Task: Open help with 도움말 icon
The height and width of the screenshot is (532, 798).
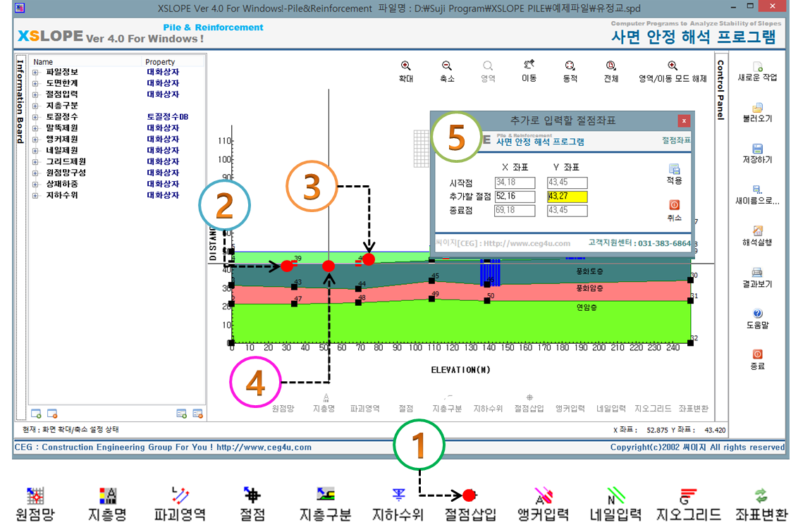Action: coord(757,314)
